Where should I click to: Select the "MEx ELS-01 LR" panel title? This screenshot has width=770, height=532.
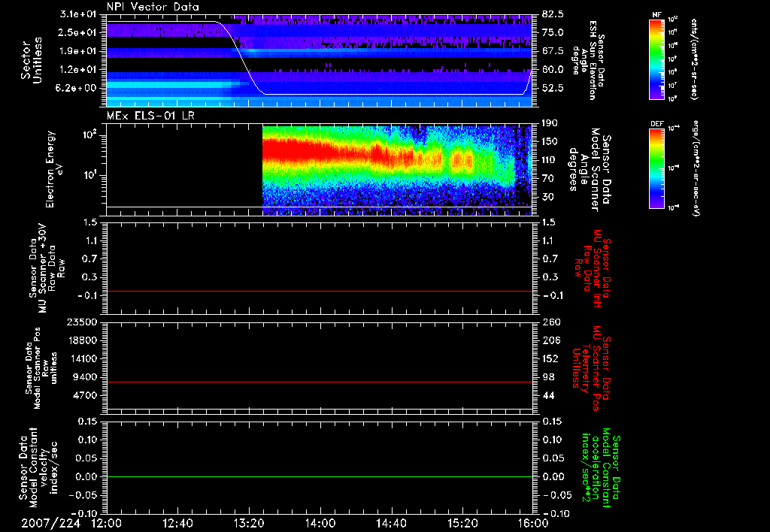150,116
